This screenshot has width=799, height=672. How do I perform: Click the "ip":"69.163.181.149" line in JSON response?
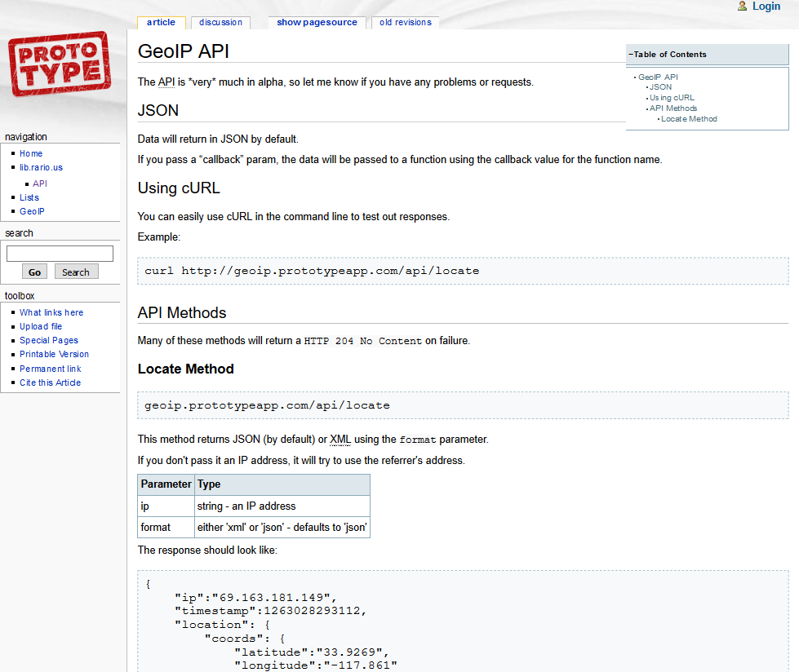[255, 597]
